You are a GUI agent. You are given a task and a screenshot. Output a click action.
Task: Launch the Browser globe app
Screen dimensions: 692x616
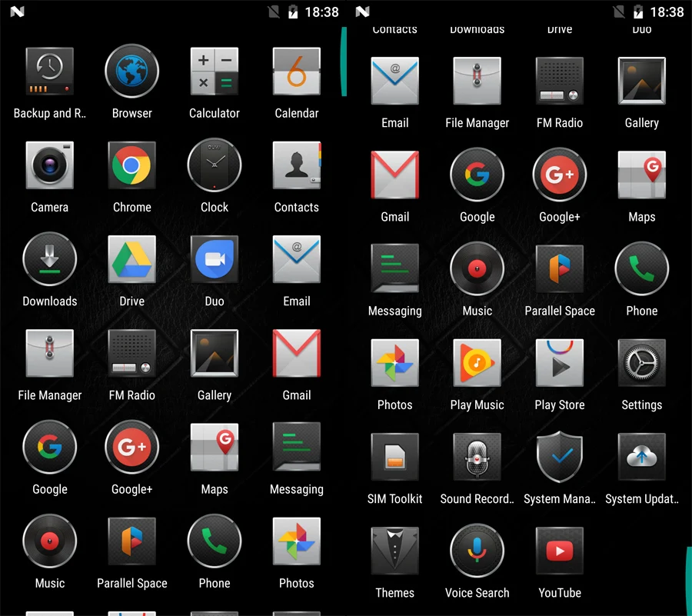tap(131, 71)
